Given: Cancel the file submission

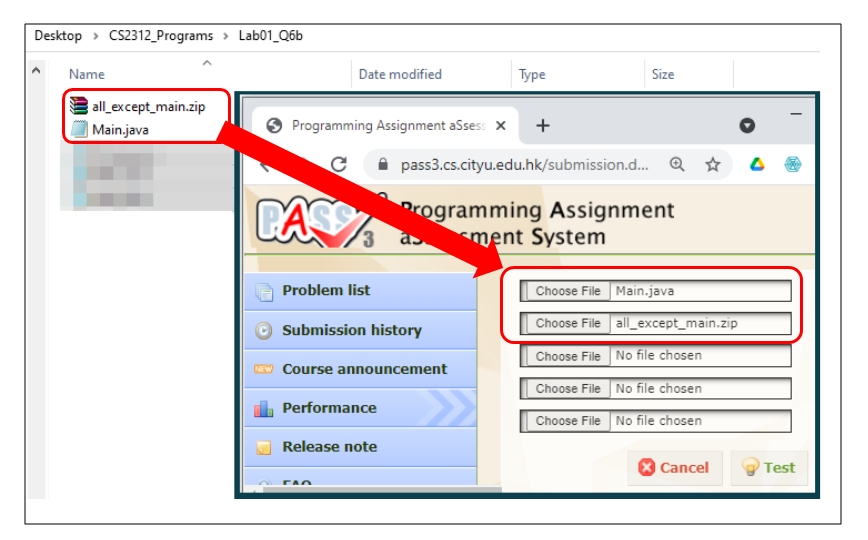Looking at the screenshot, I should (674, 467).
